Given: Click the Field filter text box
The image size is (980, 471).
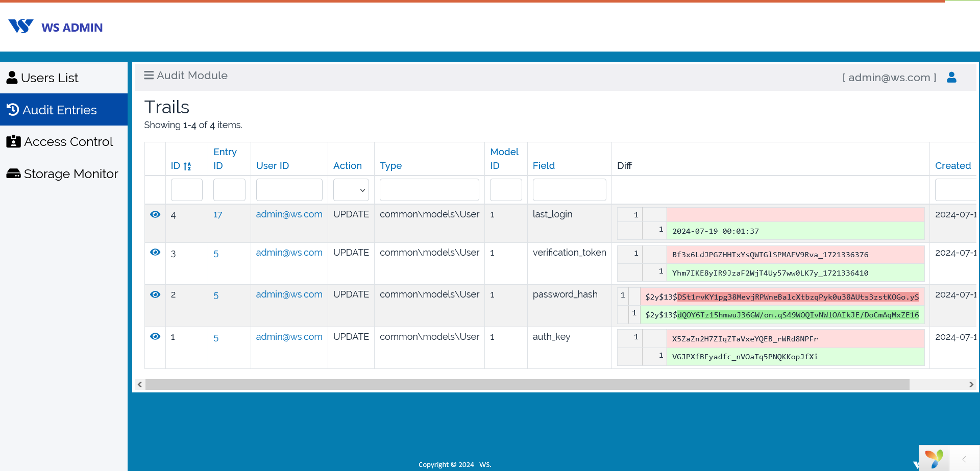Looking at the screenshot, I should point(569,190).
